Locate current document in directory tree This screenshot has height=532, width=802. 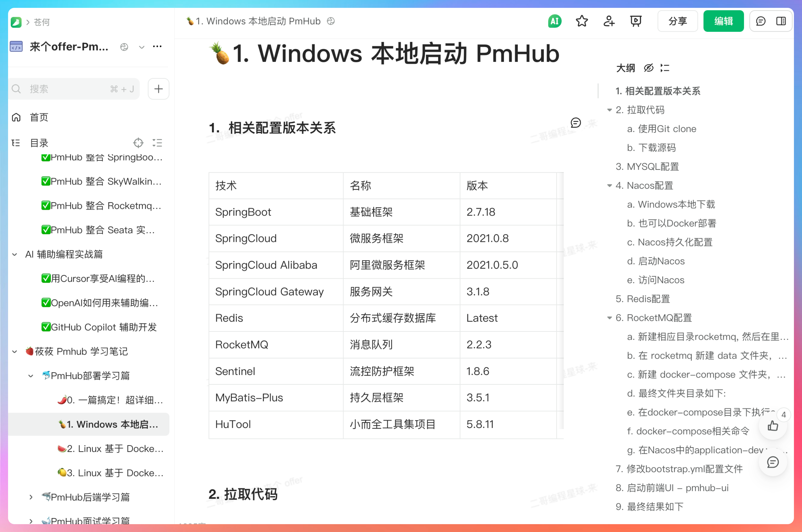[x=138, y=143]
